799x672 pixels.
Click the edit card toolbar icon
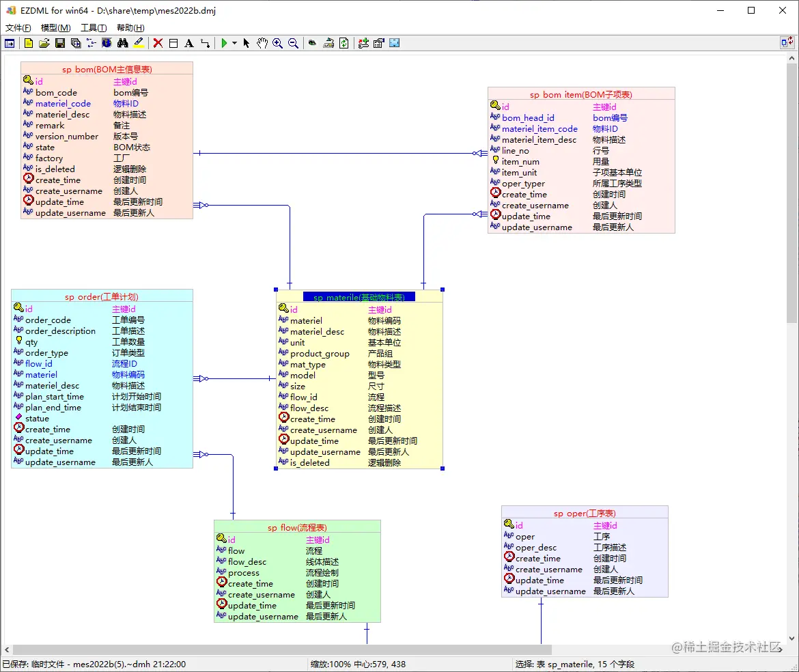click(328, 43)
